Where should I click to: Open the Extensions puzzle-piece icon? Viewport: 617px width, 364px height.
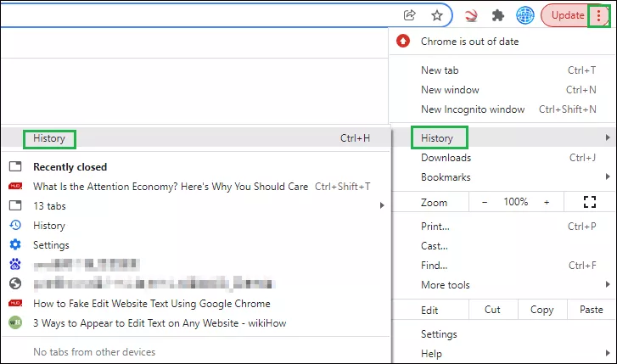tap(498, 16)
